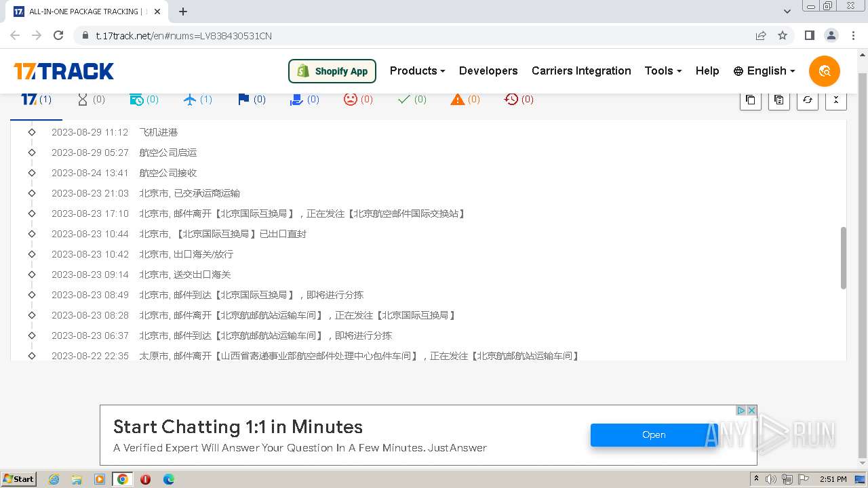Click the 2023-08-22 22:35 太原市 event row
The width and height of the screenshot is (868, 488).
pyautogui.click(x=315, y=356)
